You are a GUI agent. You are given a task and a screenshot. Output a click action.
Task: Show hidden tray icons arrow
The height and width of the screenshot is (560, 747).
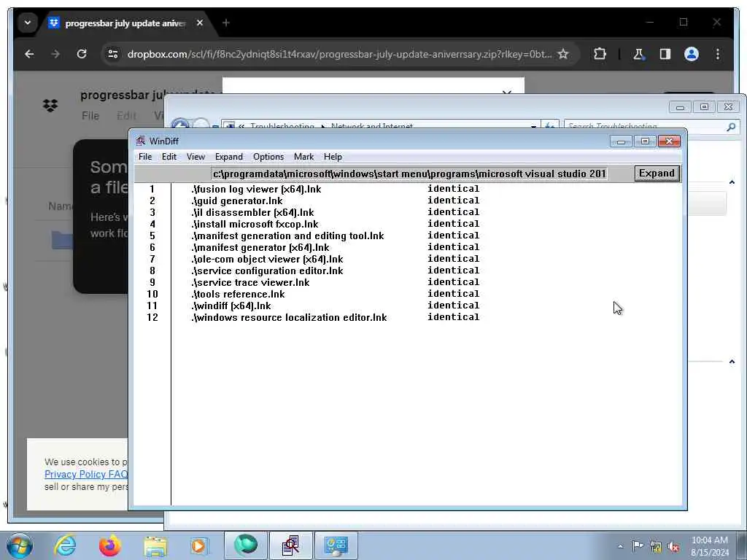tap(620, 546)
